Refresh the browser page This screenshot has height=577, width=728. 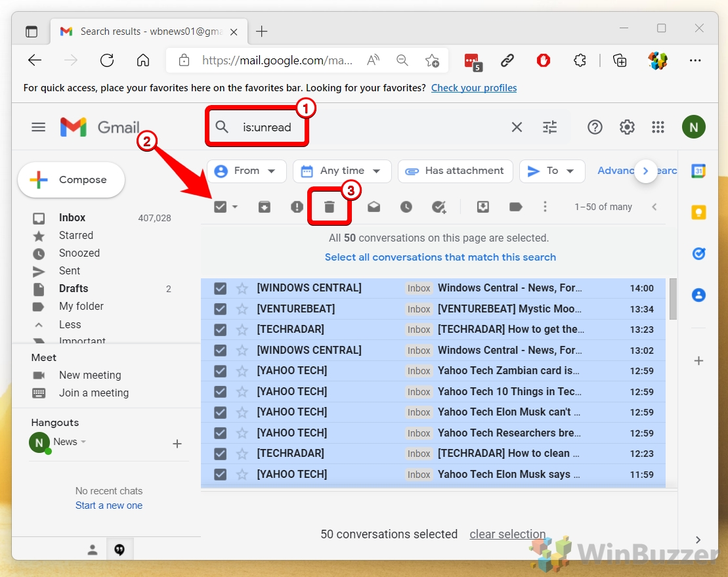[x=107, y=60]
